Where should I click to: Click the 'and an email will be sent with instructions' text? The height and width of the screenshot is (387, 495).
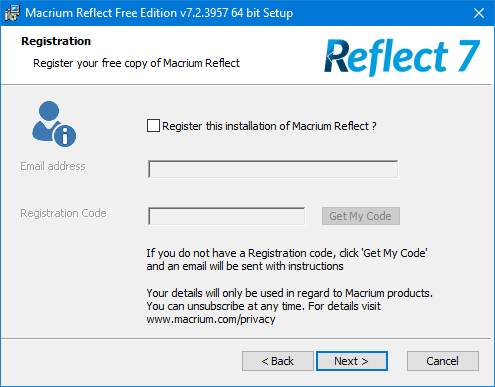coord(245,266)
